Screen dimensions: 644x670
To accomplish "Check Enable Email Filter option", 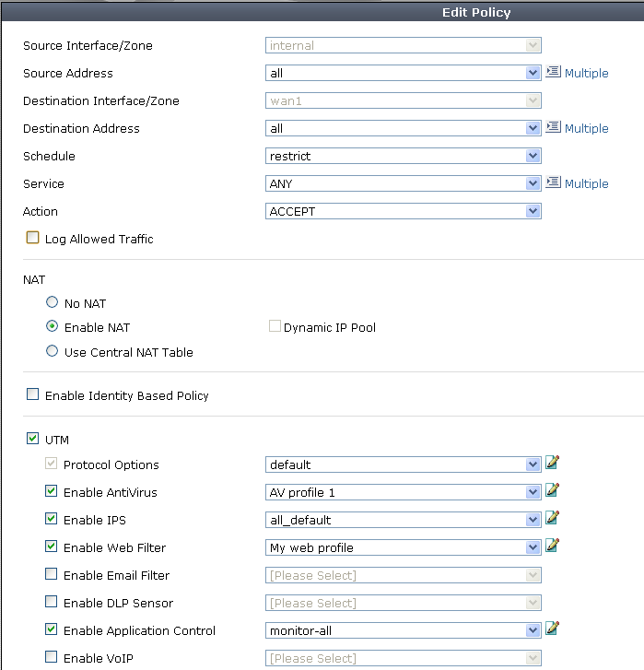I will (52, 575).
